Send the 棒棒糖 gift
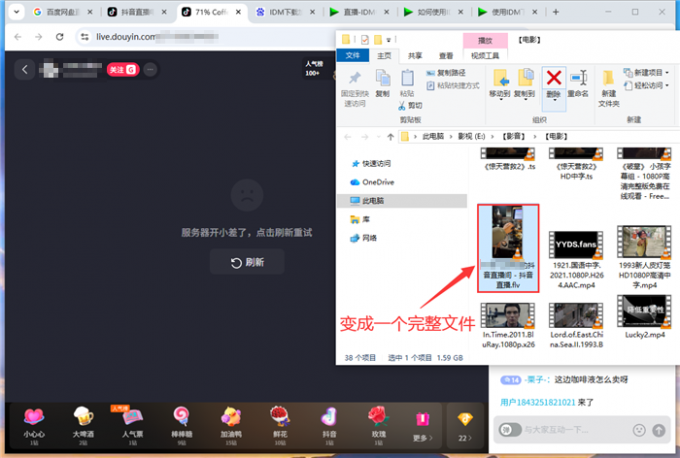This screenshot has width=680, height=458. [182, 425]
